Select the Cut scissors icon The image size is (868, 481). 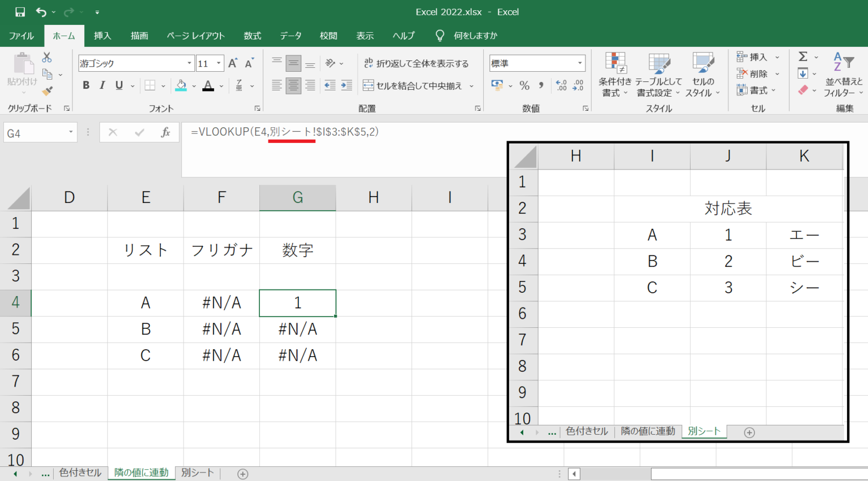point(47,57)
